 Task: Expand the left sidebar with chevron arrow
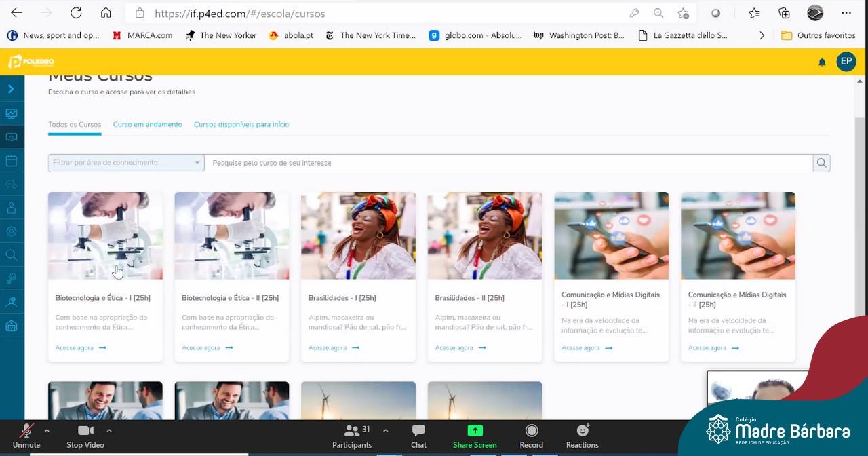pyautogui.click(x=11, y=89)
